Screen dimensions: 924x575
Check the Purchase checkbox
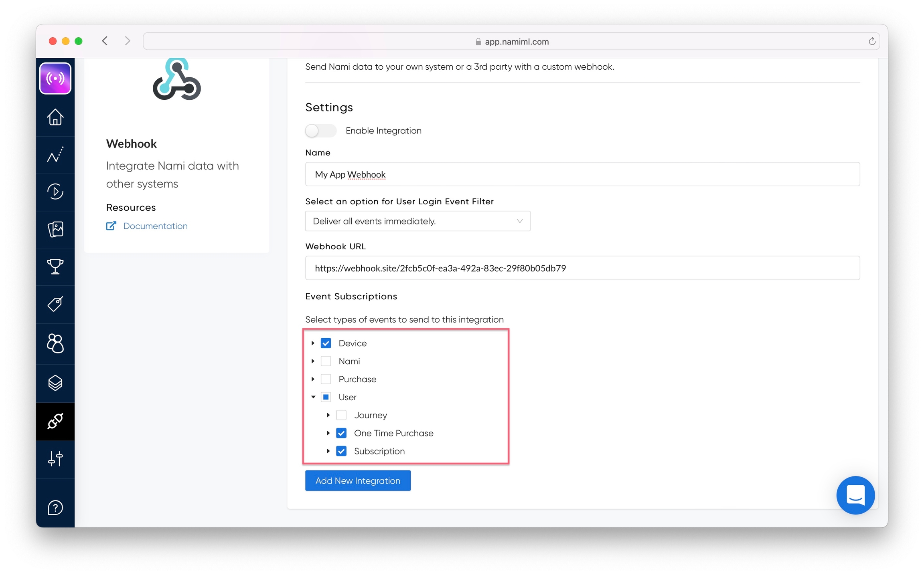click(326, 379)
